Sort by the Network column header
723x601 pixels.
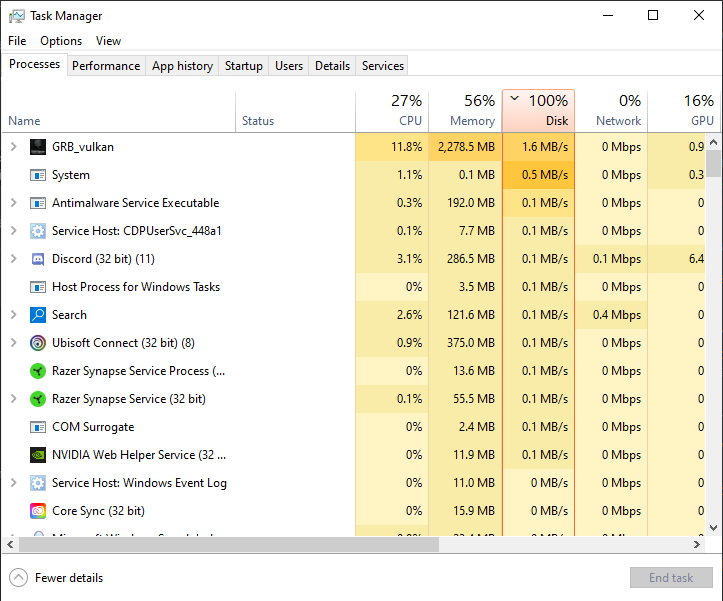611,111
